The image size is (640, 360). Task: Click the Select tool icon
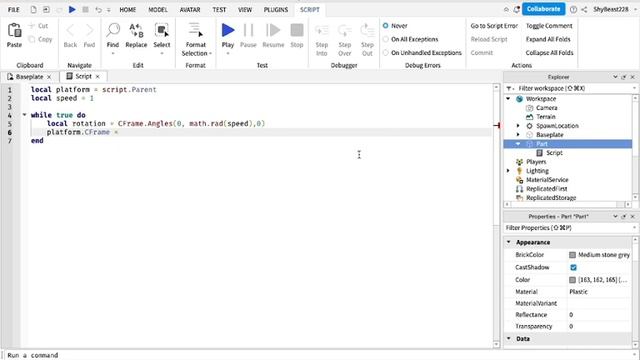162,30
